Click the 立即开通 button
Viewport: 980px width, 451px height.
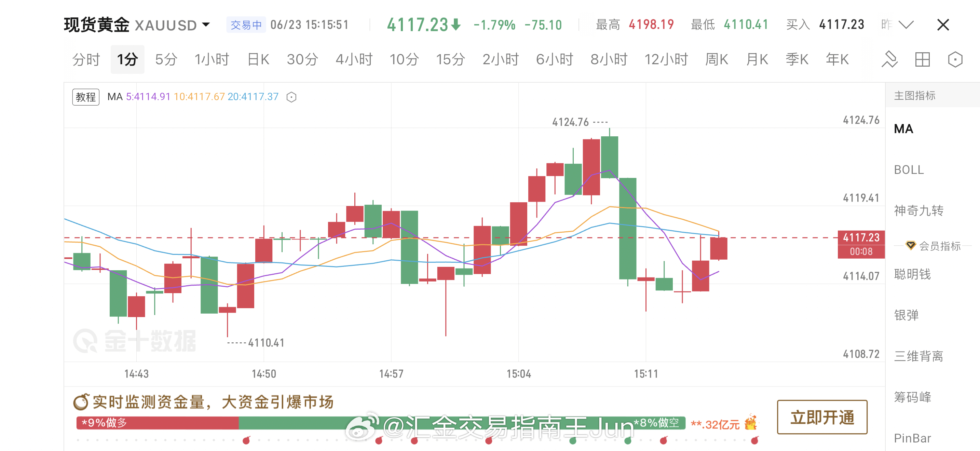click(822, 417)
